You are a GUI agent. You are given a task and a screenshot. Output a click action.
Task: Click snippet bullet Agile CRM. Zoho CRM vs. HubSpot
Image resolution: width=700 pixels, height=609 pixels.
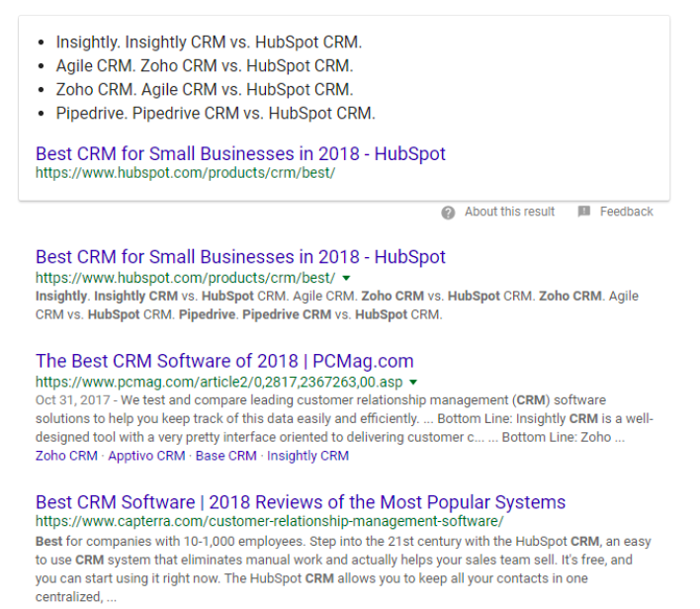(205, 66)
